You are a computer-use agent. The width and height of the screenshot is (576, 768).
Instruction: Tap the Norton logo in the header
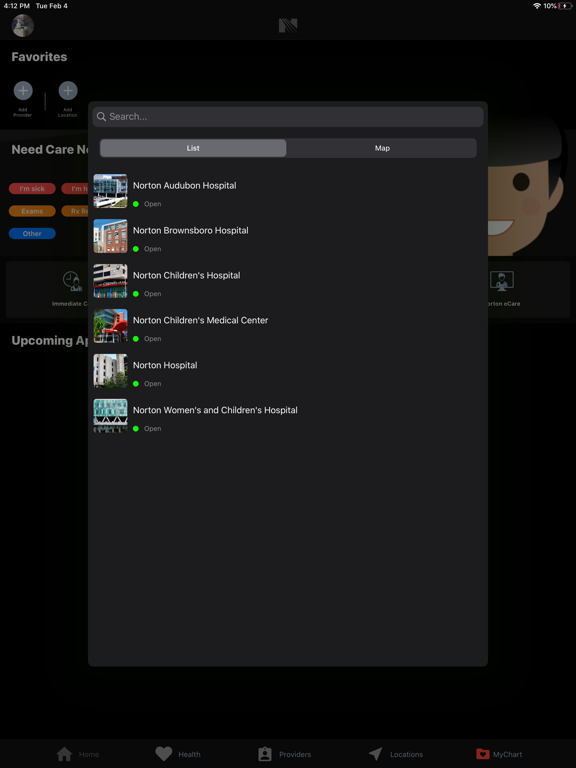pyautogui.click(x=288, y=25)
